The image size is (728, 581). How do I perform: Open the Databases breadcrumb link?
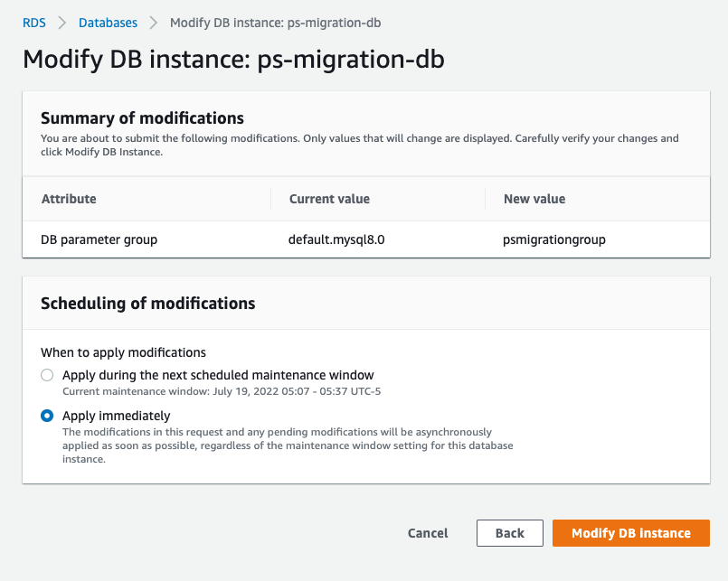click(x=108, y=23)
